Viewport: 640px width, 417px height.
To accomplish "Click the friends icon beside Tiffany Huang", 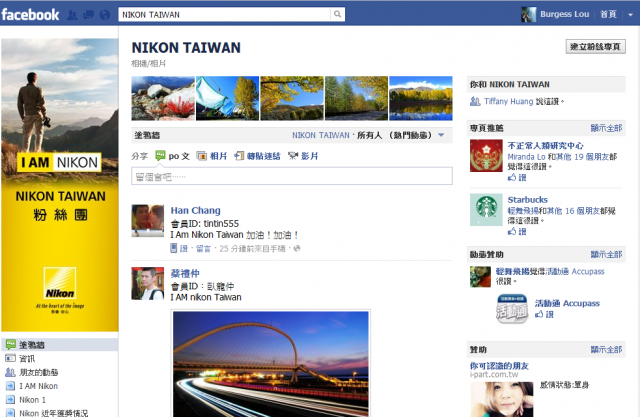I will coord(475,101).
